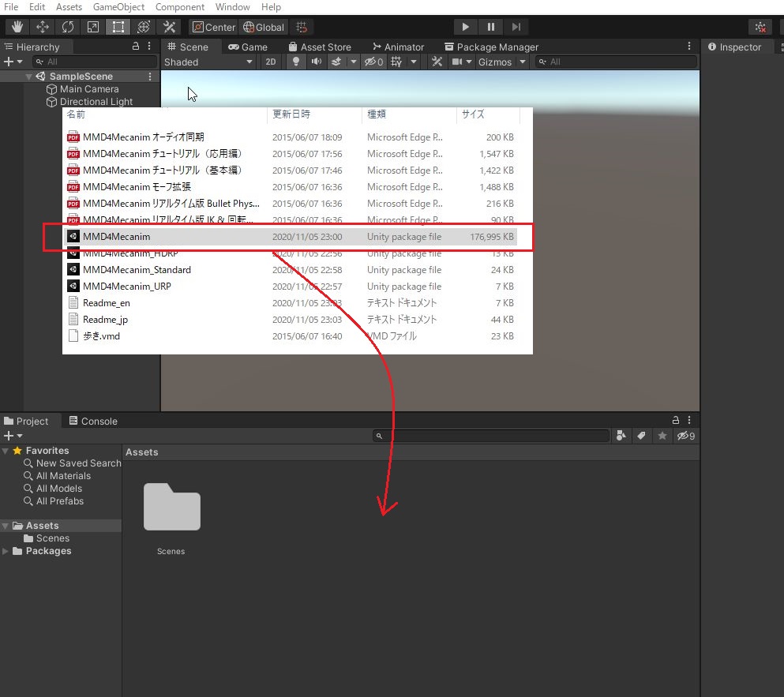Lock the Project panel
Viewport: 784px width, 697px height.
(676, 420)
